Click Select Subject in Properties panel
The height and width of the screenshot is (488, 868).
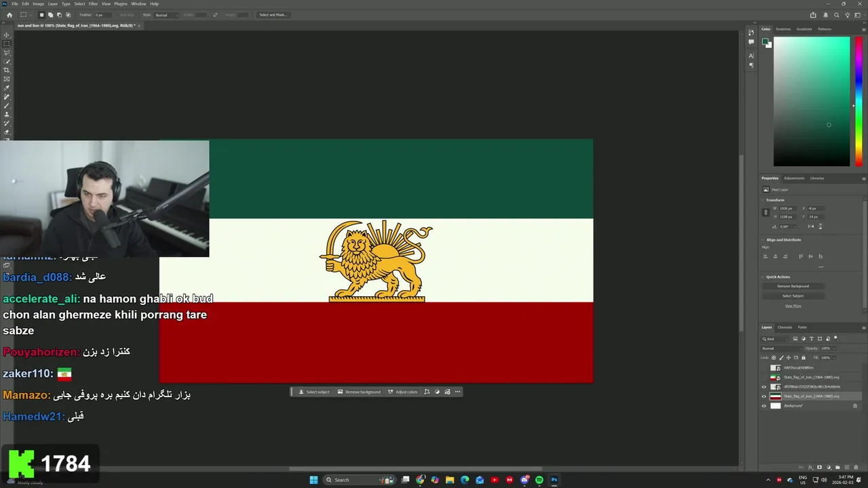[x=793, y=296]
